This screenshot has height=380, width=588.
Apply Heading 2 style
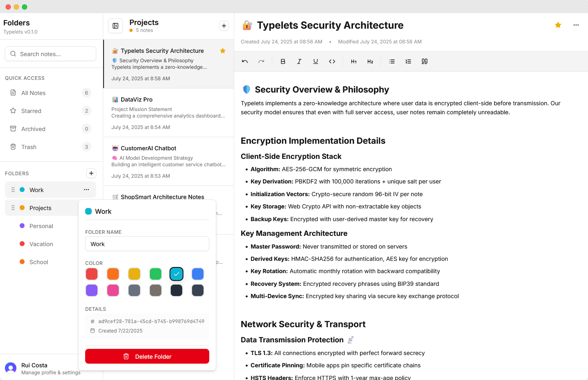[370, 61]
